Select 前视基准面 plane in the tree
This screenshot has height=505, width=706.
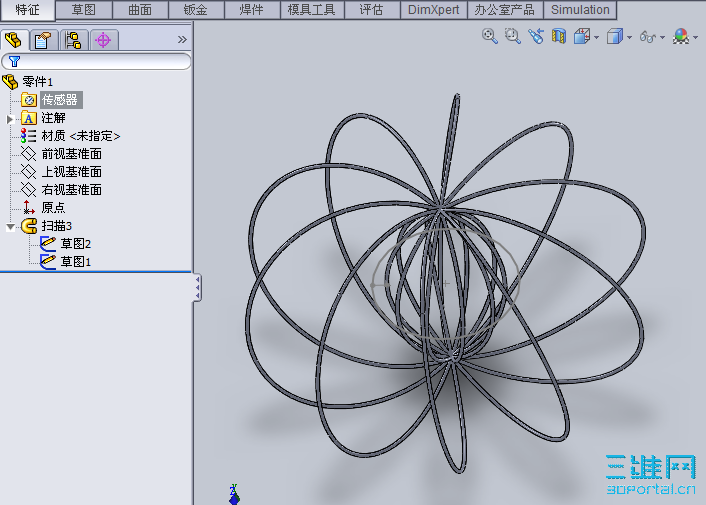click(71, 154)
